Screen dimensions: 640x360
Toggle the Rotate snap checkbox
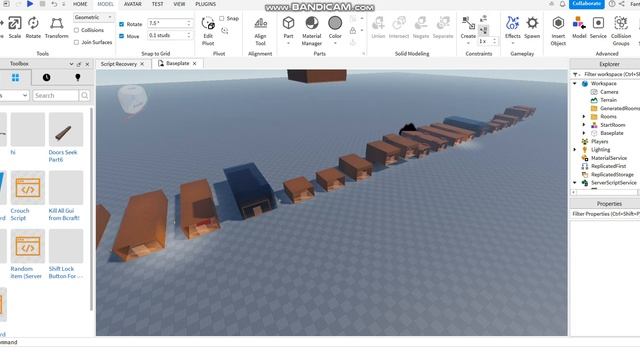pos(122,24)
